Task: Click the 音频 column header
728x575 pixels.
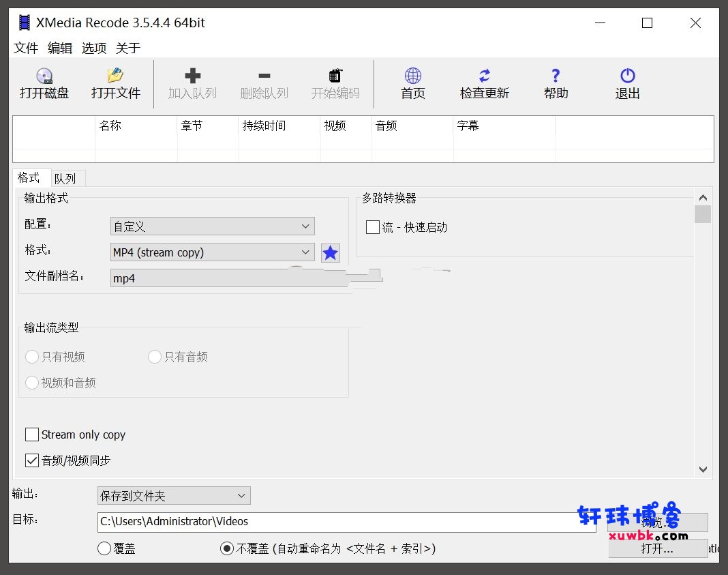Action: click(x=412, y=126)
